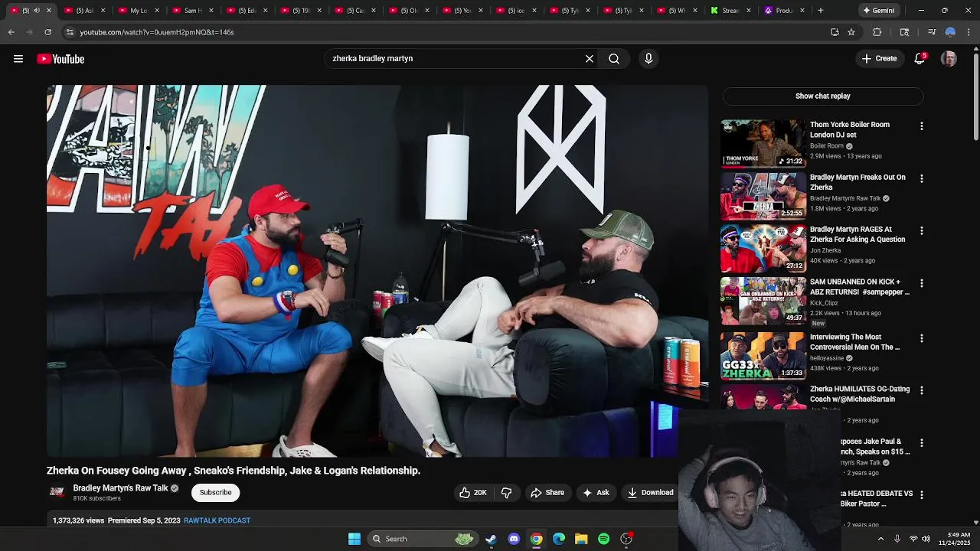
Task: Click the taskbar Search box
Action: pos(422,539)
